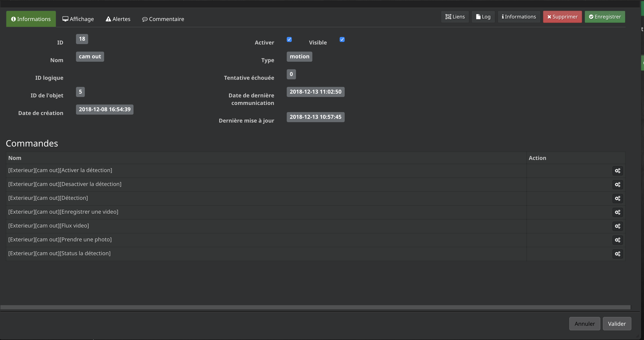Configure Enregistrer une video command gear
644x340 pixels.
(x=618, y=212)
